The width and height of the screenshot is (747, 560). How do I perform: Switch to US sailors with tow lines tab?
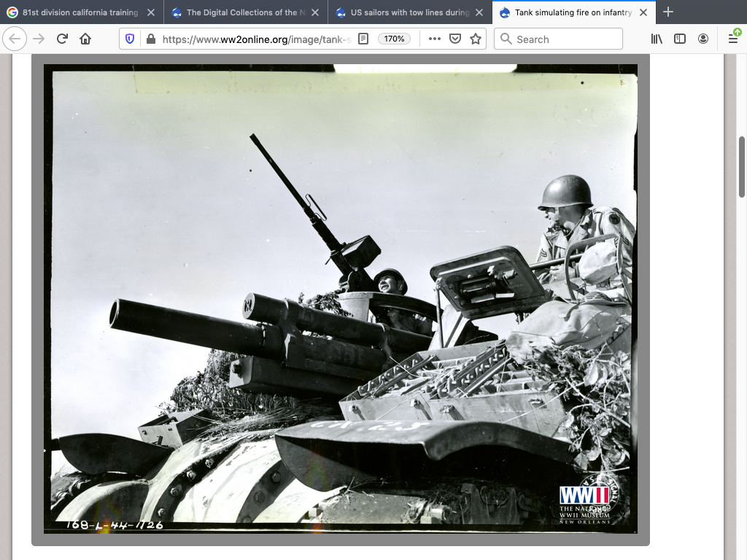(x=401, y=12)
